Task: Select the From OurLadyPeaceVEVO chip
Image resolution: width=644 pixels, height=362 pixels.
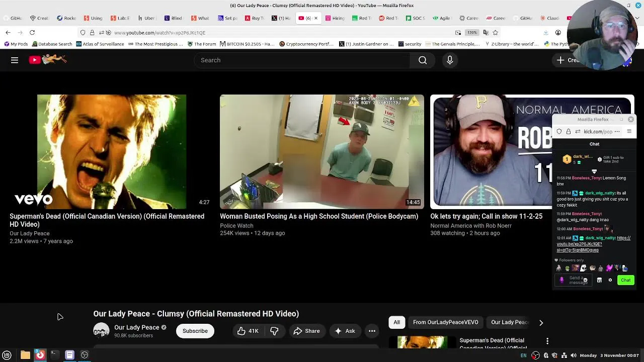Action: pos(446,322)
